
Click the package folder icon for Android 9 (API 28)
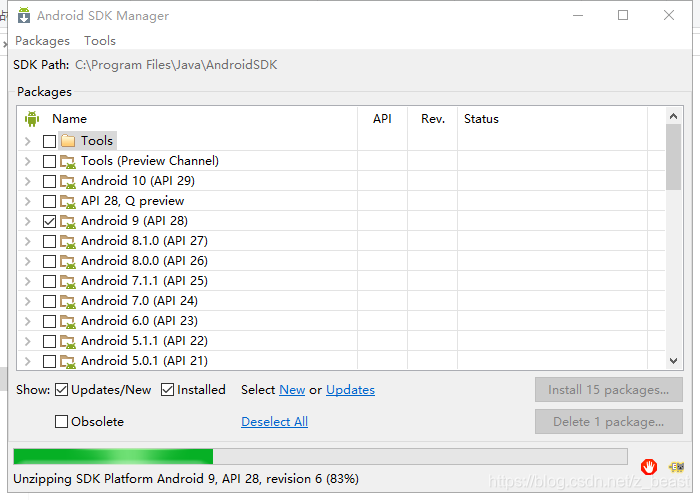point(68,221)
